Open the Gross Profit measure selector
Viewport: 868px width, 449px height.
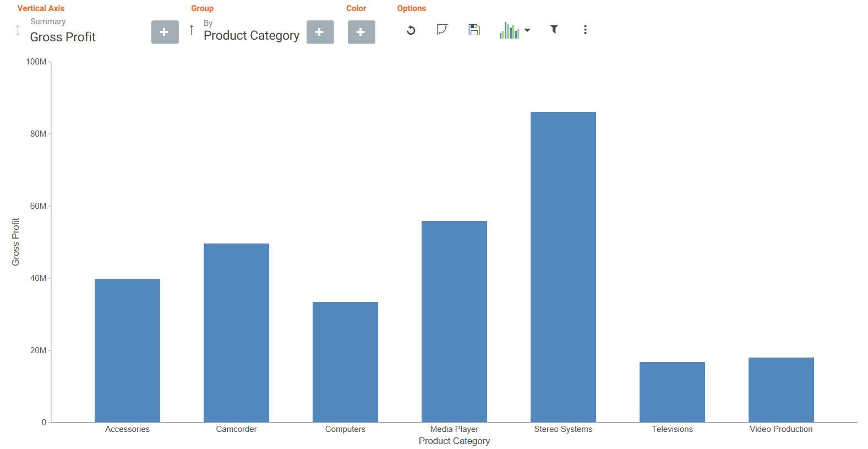point(63,37)
